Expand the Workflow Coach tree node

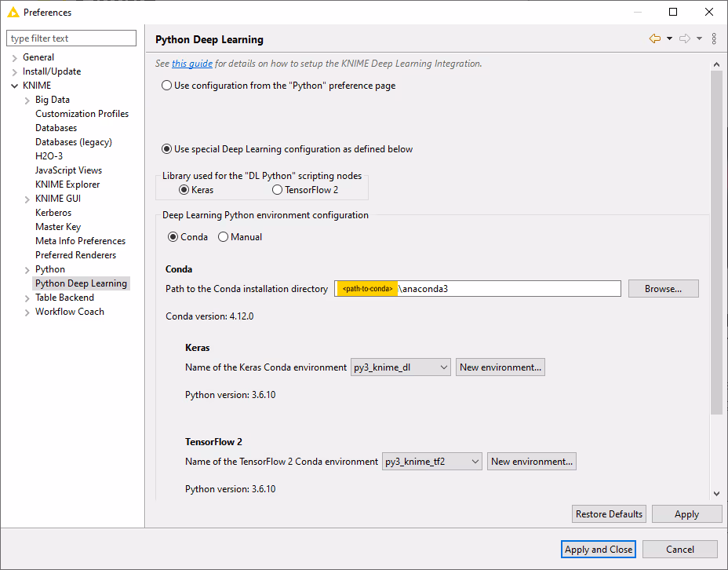[x=27, y=312]
